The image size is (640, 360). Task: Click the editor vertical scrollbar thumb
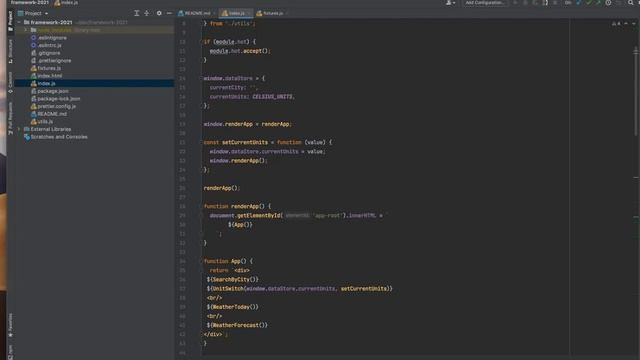636,92
